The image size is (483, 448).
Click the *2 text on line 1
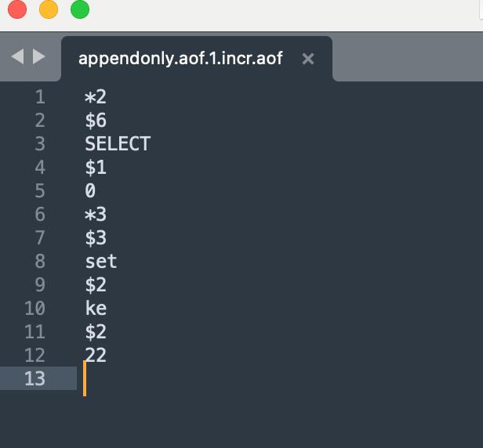tap(96, 97)
